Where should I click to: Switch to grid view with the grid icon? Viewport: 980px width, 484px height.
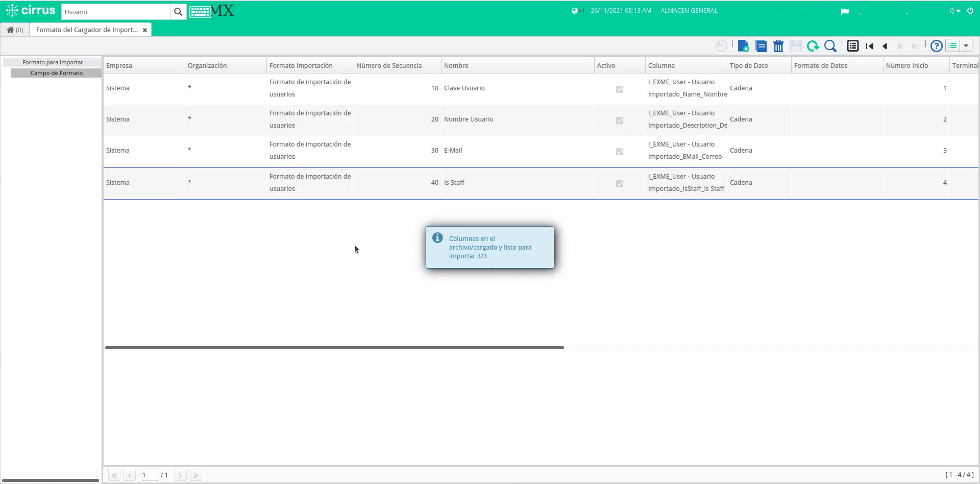852,45
